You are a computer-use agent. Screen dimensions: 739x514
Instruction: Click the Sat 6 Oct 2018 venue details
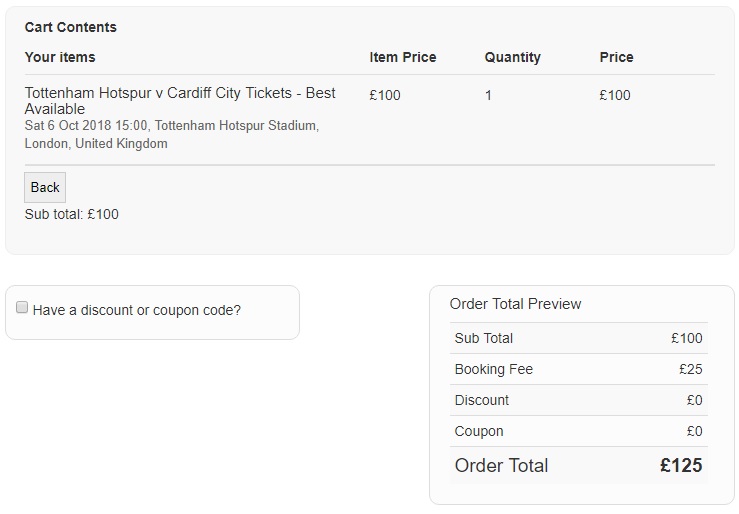click(x=171, y=135)
